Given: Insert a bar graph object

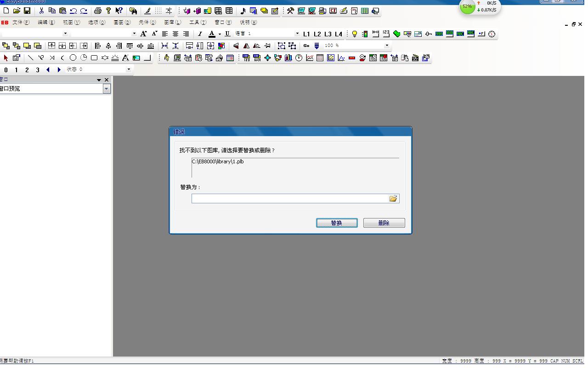Looking at the screenshot, I should [x=288, y=58].
